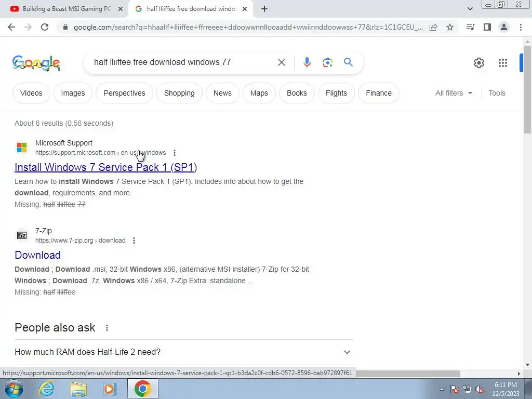Open Google quick settings gear
Viewport: 532px width, 399px height.
point(478,63)
